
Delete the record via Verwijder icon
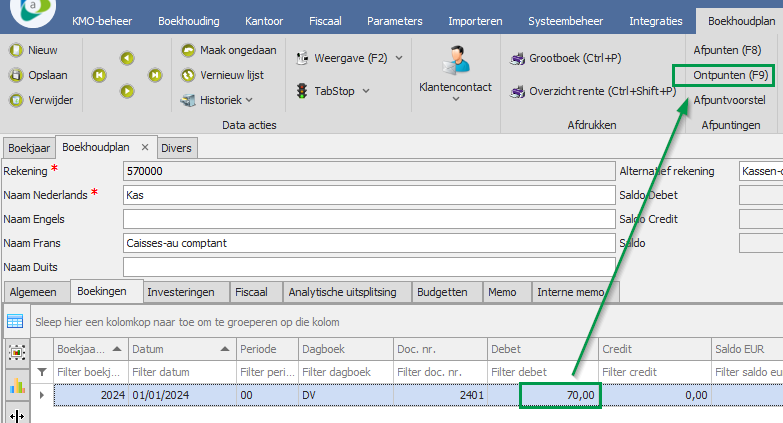(x=16, y=100)
